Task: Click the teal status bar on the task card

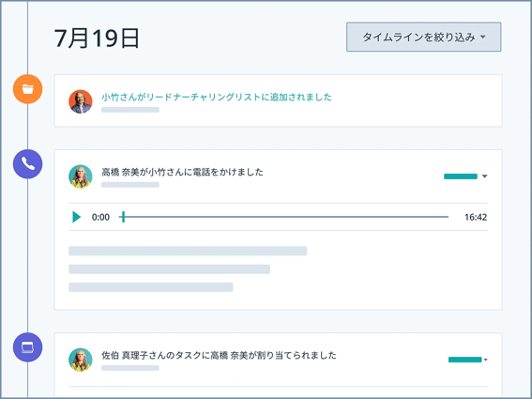Action: tap(464, 360)
